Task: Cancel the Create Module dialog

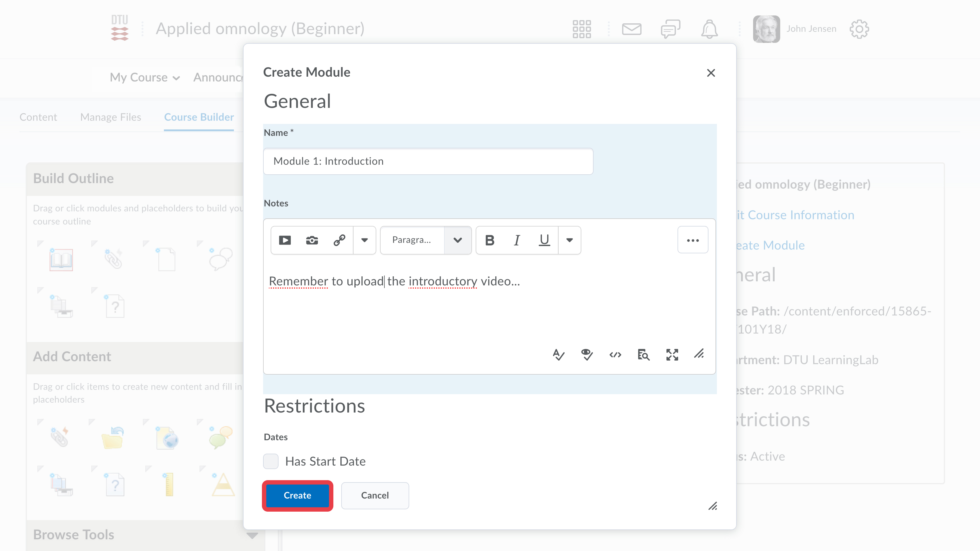Action: (375, 496)
